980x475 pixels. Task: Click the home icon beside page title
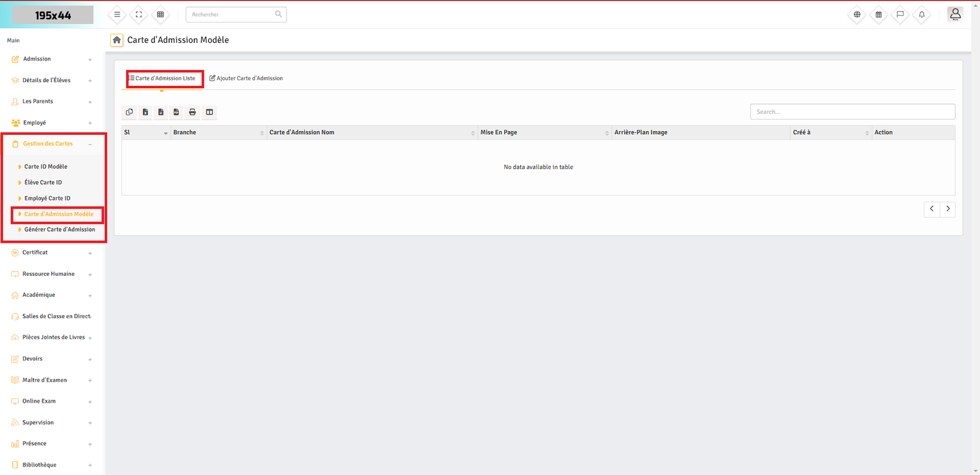[x=116, y=40]
